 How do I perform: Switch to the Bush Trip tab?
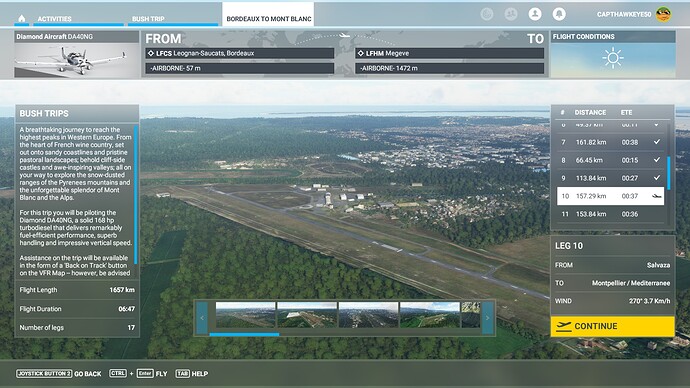click(148, 19)
